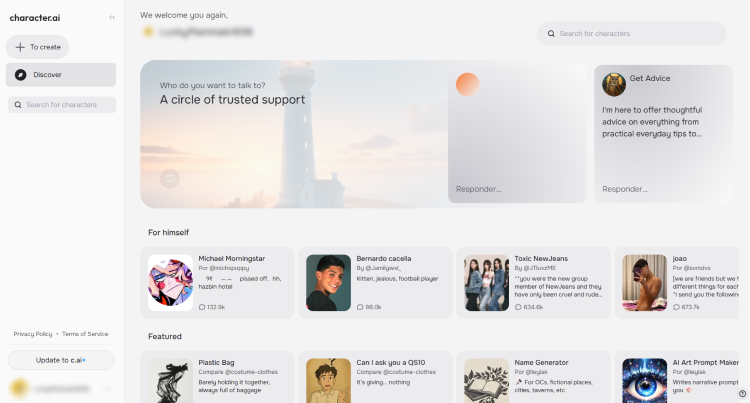Click chat count icon on Toxic NewJeans

point(518,307)
